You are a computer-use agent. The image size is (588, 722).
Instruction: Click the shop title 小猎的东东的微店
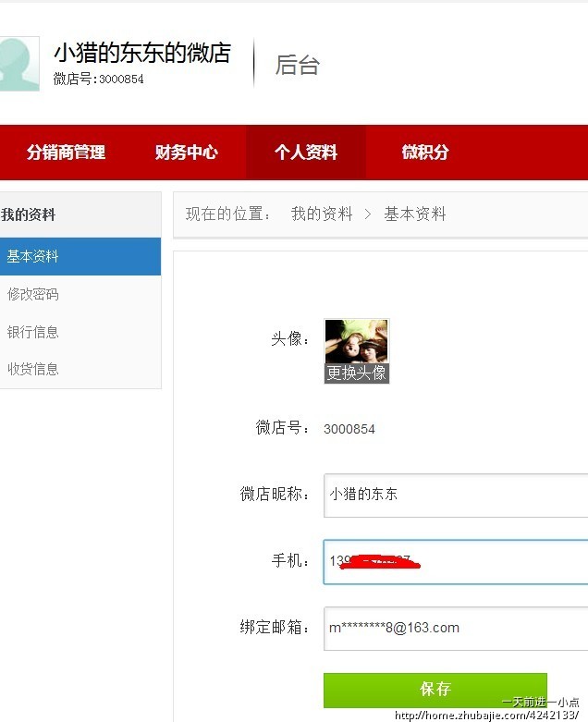pyautogui.click(x=142, y=53)
